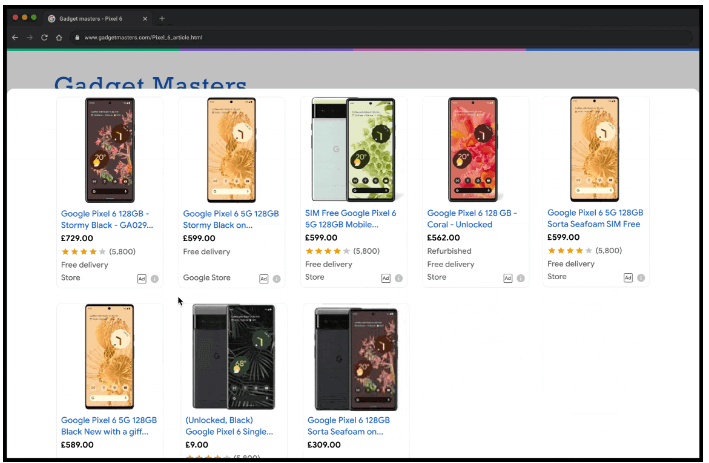Open info icon on Sorta Seafoam SIM Free card
The width and height of the screenshot is (709, 463).
(x=641, y=278)
